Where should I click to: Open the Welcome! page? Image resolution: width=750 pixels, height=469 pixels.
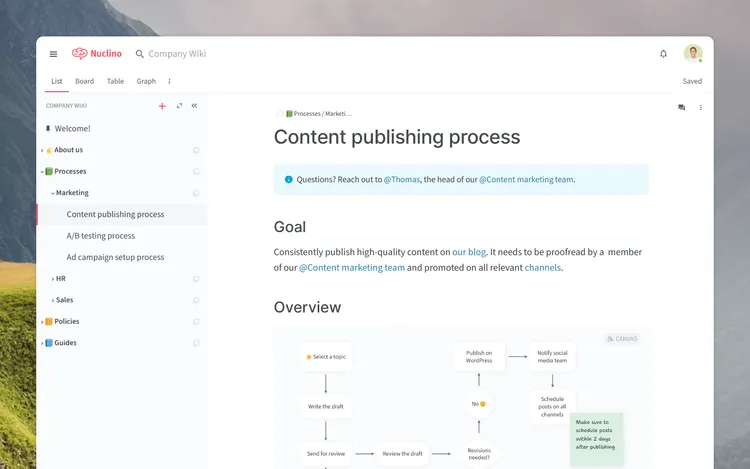72,129
